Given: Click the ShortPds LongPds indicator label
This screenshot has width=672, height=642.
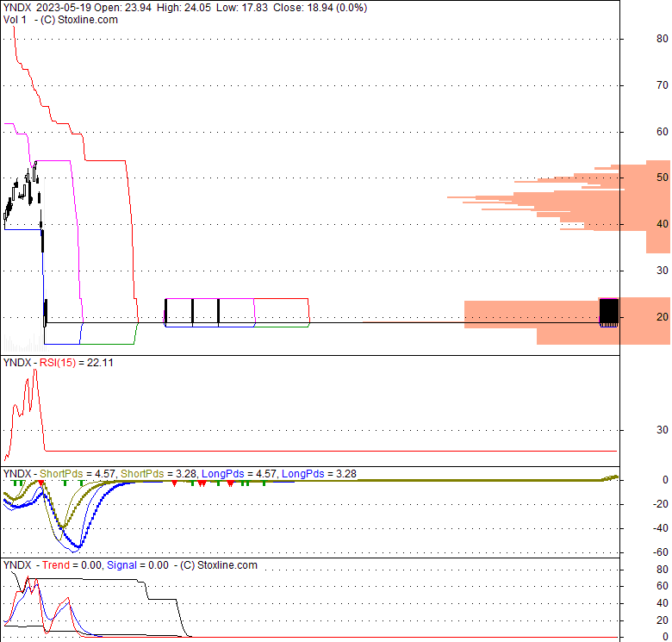Looking at the screenshot, I should (179, 474).
